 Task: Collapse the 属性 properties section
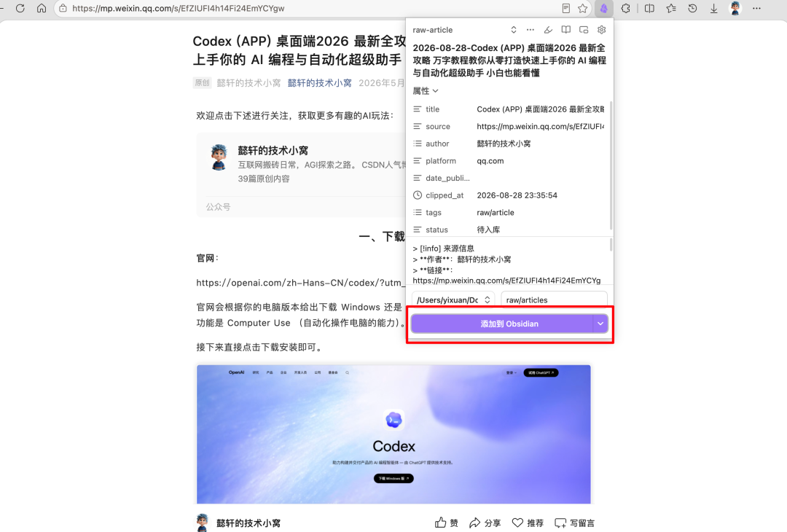[x=426, y=91]
